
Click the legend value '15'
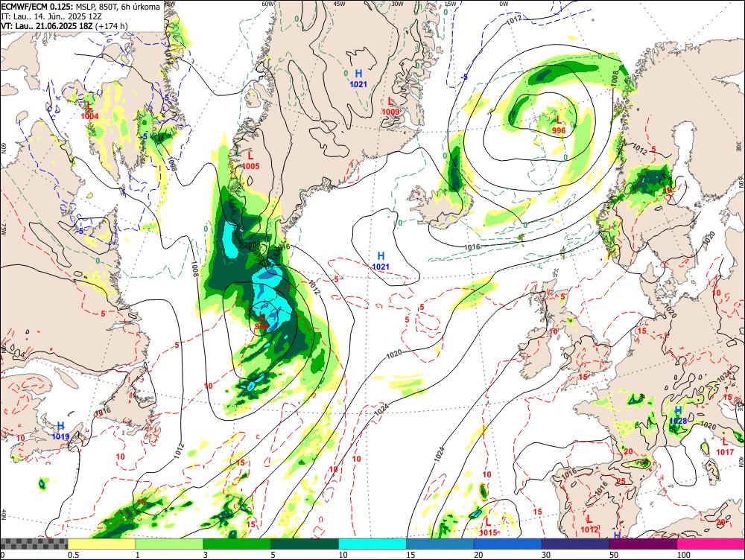click(x=411, y=555)
